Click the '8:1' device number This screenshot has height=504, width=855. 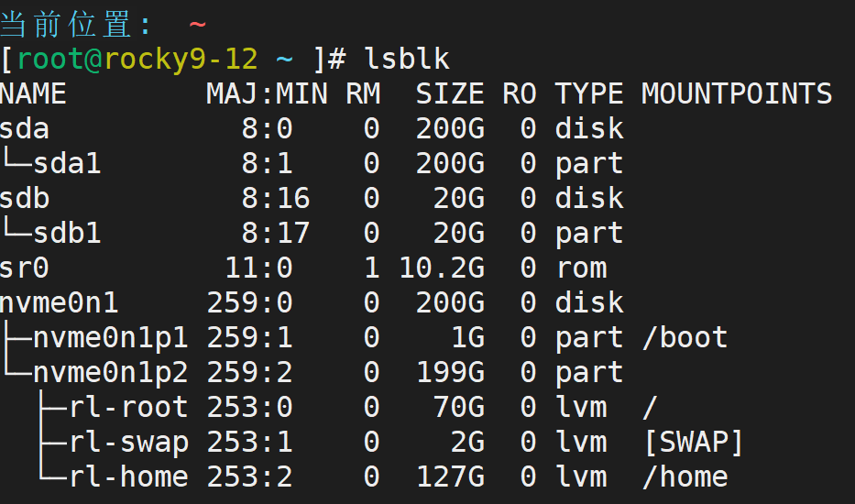pyautogui.click(x=268, y=164)
